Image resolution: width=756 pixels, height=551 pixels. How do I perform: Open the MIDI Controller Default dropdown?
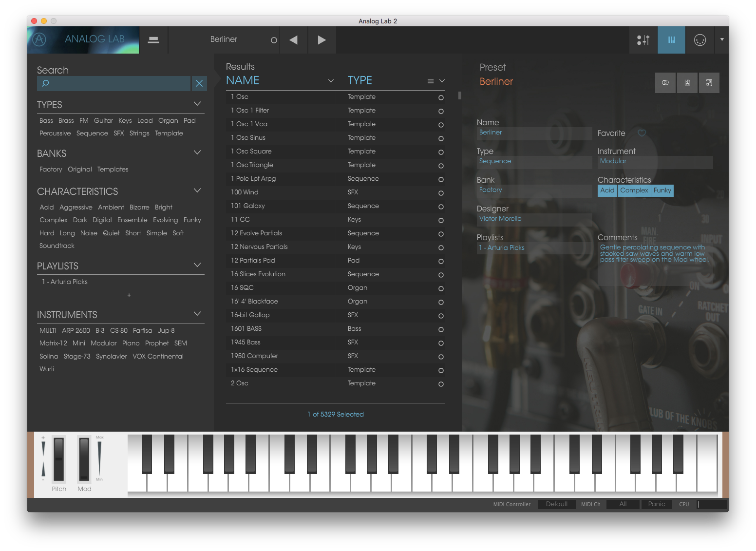(557, 504)
